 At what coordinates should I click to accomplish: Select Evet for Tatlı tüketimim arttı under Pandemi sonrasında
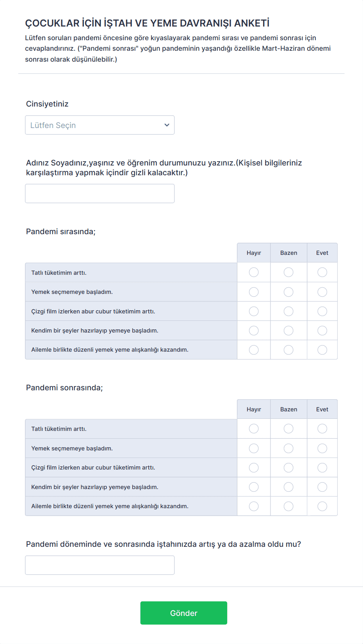coord(322,429)
